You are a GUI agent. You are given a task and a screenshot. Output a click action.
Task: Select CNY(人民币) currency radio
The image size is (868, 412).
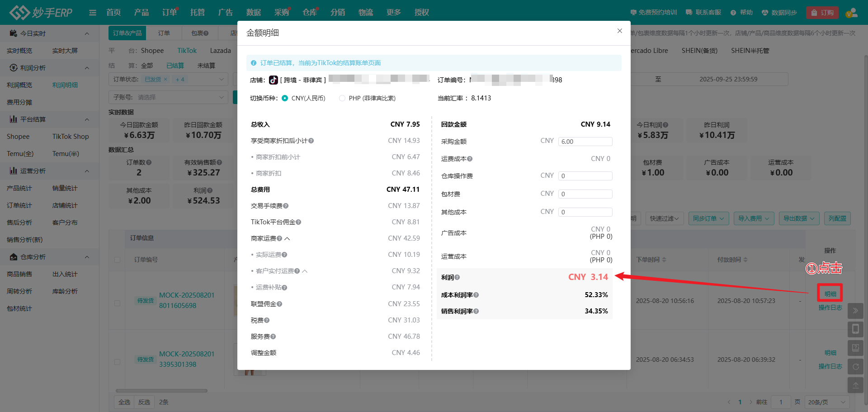click(x=285, y=98)
